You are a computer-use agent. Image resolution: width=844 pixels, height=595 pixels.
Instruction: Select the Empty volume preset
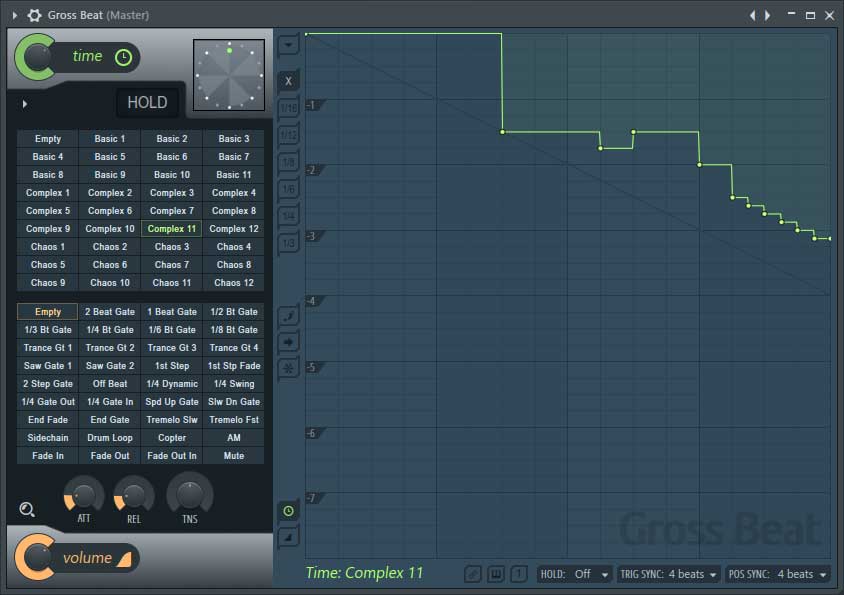click(x=48, y=312)
